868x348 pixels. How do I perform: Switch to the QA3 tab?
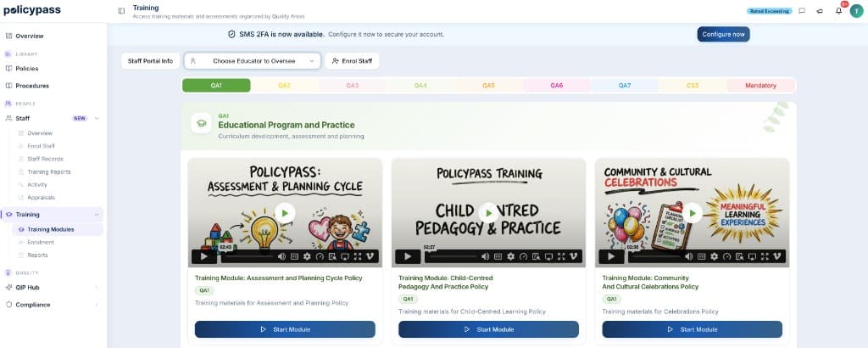tap(353, 86)
